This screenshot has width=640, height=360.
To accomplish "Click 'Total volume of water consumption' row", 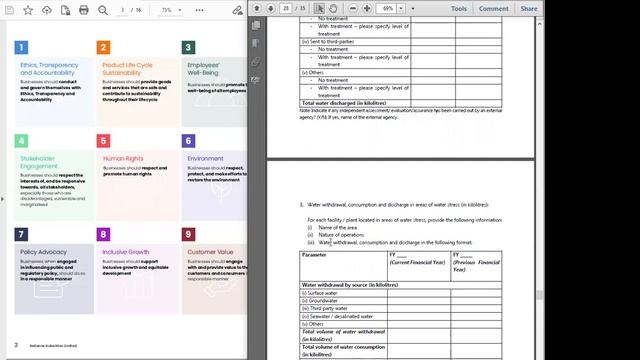I will click(x=400, y=351).
